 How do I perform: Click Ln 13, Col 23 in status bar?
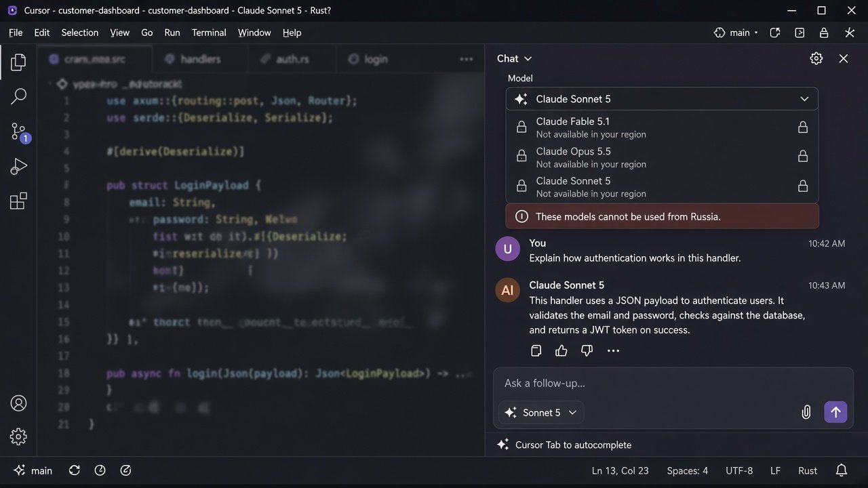click(x=620, y=470)
